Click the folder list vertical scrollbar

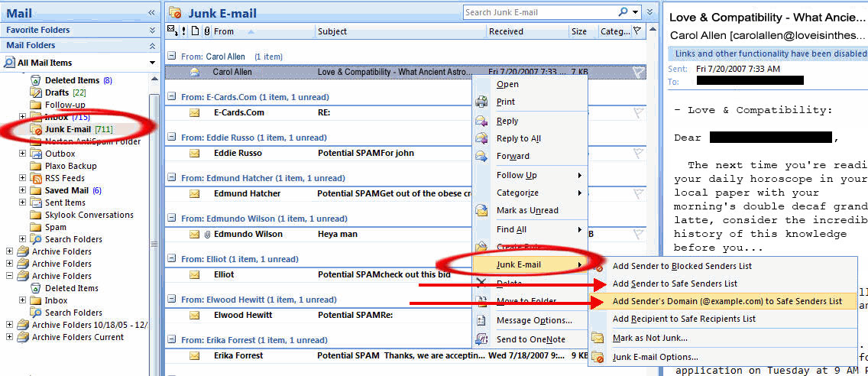pyautogui.click(x=154, y=244)
